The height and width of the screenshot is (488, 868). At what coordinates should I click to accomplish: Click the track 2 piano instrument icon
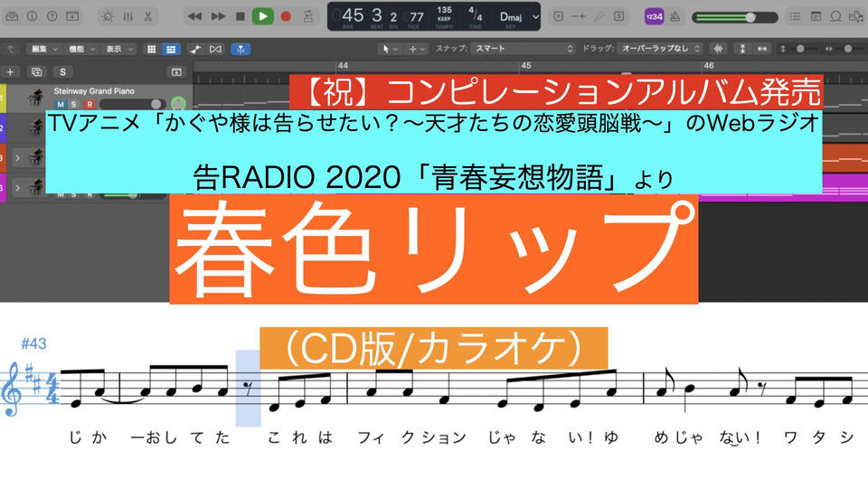pyautogui.click(x=36, y=127)
